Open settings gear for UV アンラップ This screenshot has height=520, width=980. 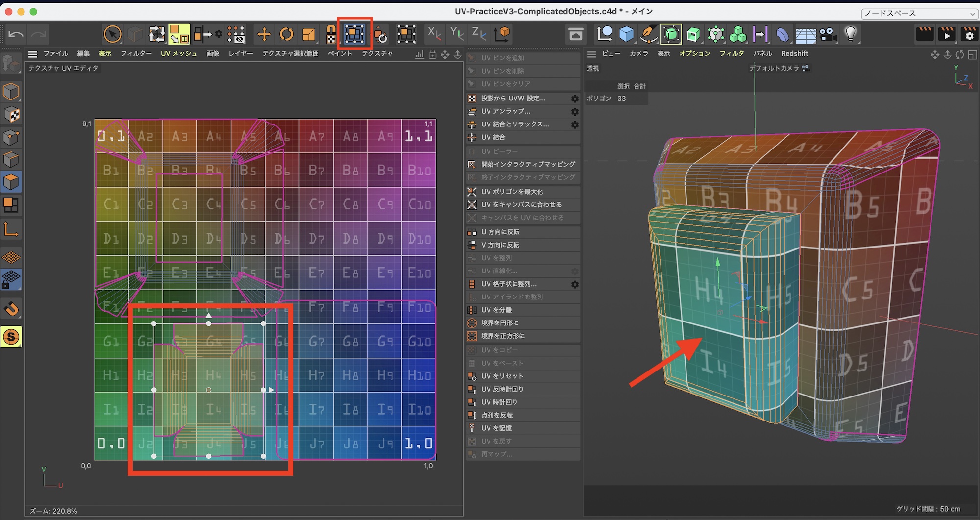pyautogui.click(x=575, y=112)
